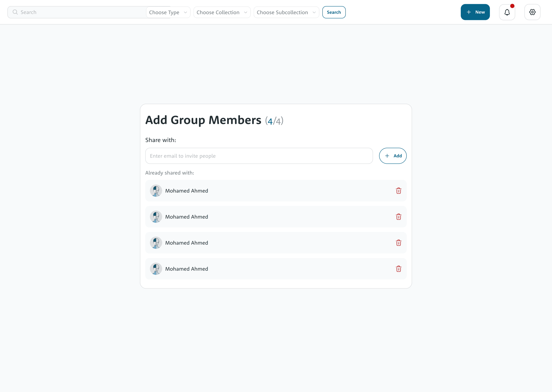Click Add to invite member
552x392 pixels.
click(393, 156)
